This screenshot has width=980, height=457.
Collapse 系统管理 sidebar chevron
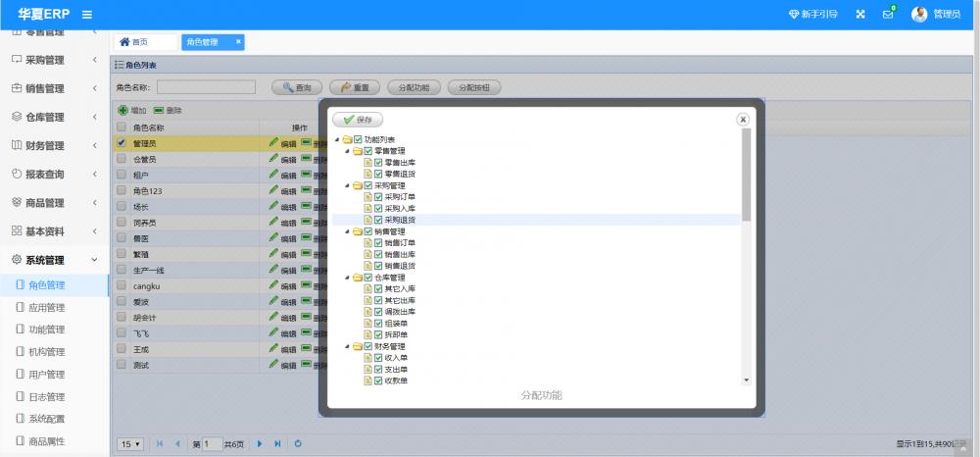pos(94,260)
